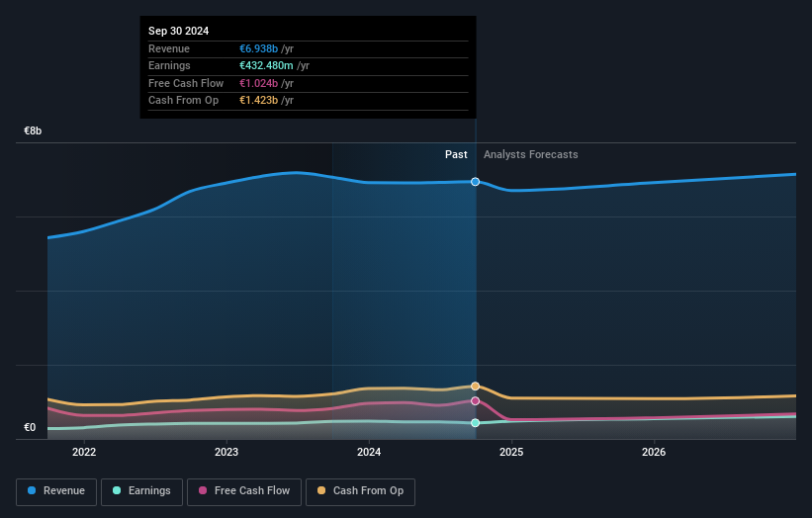Click the pink Free Cash Flow legend dot

pyautogui.click(x=203, y=490)
